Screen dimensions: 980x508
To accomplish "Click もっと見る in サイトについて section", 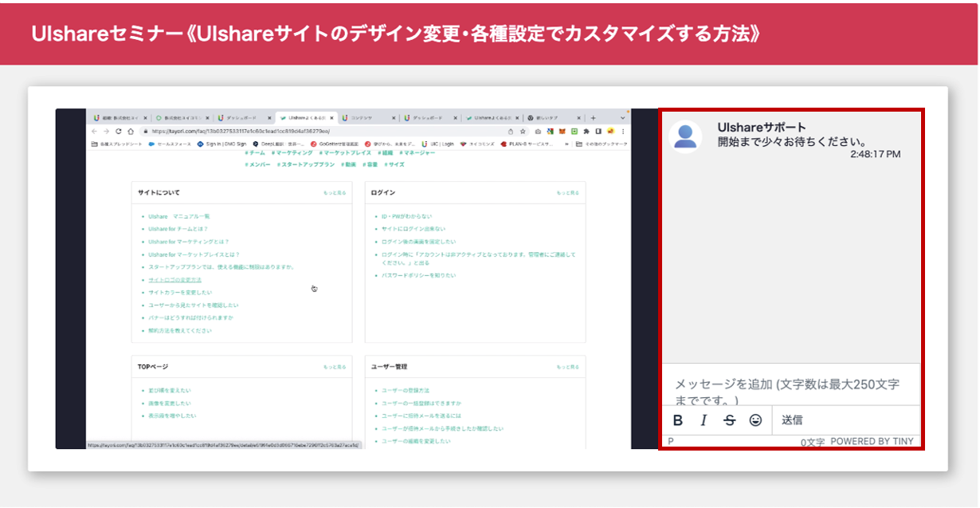I will (x=335, y=193).
